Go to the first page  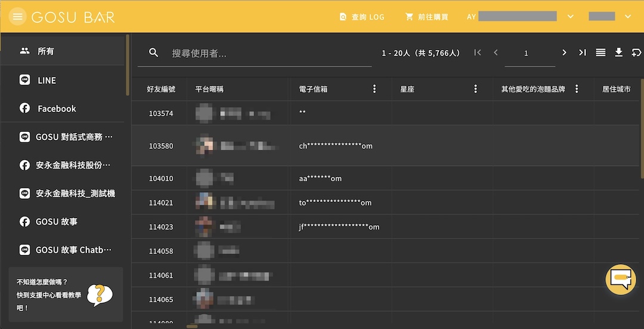pyautogui.click(x=477, y=52)
